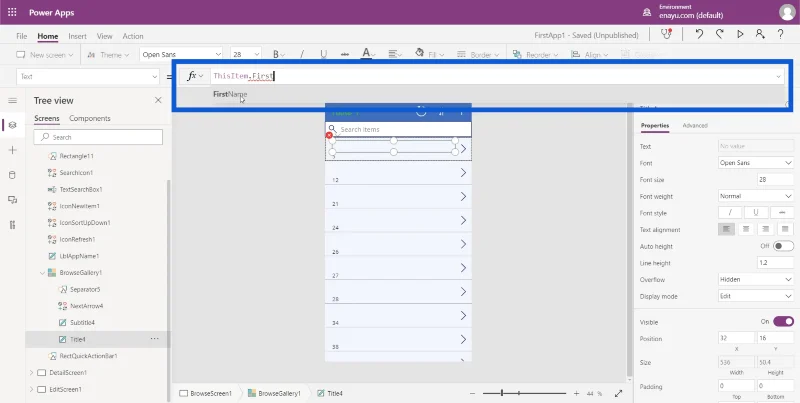Screen dimensions: 800x403
Task: Open the Share user icon
Action: 760,34
